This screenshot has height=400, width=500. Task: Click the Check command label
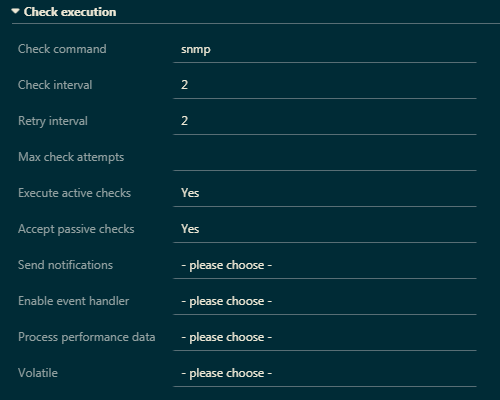[62, 49]
